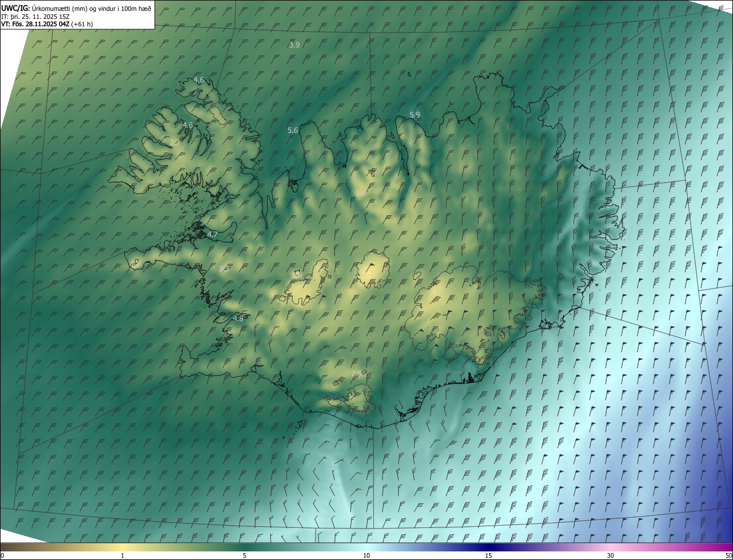Select the faint 1.9 value in north Iceland
The width and height of the screenshot is (733, 560).
(x=360, y=195)
